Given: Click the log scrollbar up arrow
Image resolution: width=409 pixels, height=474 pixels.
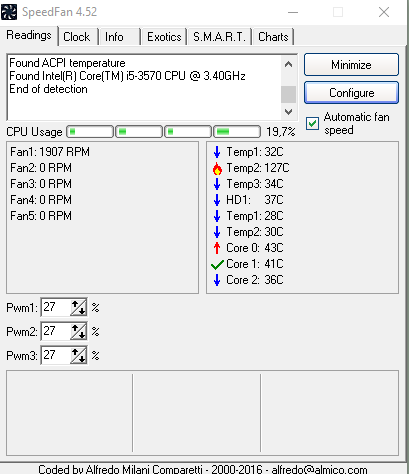Looking at the screenshot, I should coord(289,64).
